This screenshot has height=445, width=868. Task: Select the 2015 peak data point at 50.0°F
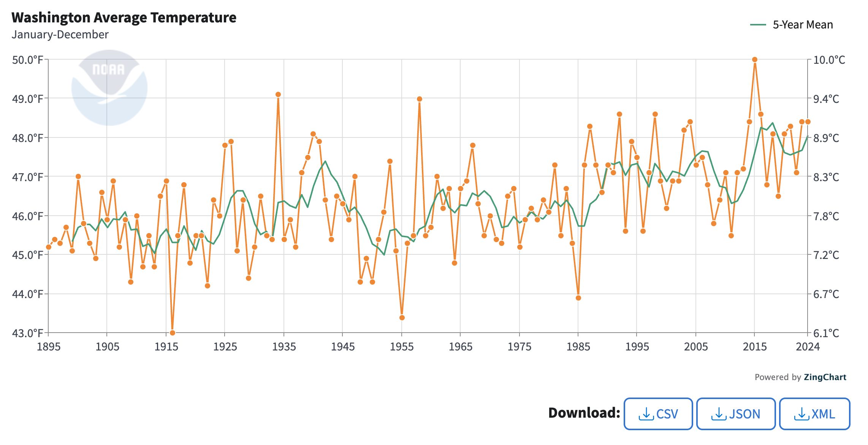point(755,60)
